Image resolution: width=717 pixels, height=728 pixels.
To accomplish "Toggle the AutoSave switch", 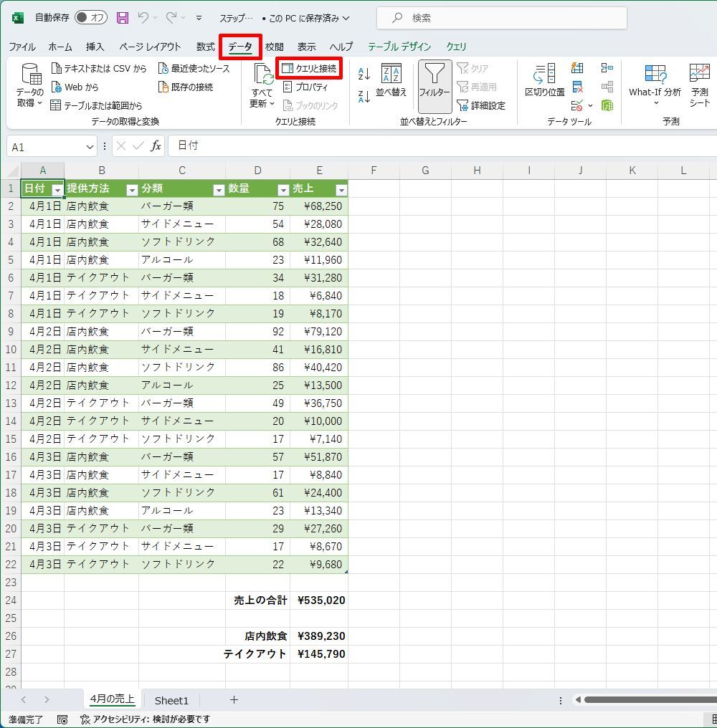I will [90, 18].
